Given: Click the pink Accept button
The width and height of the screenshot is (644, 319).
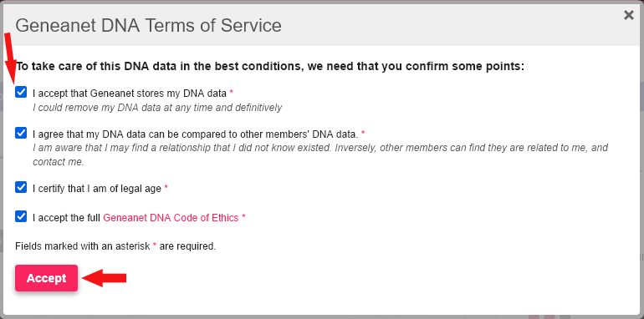Looking at the screenshot, I should pos(46,278).
